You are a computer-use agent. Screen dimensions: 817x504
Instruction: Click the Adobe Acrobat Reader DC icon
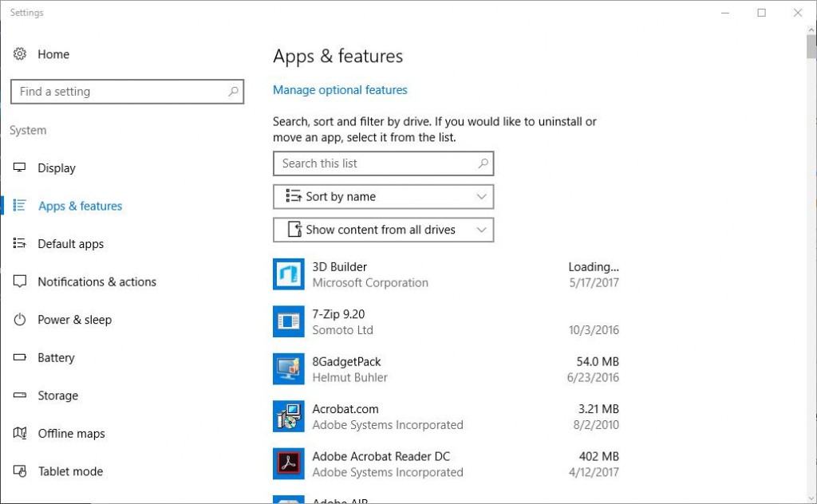click(288, 463)
